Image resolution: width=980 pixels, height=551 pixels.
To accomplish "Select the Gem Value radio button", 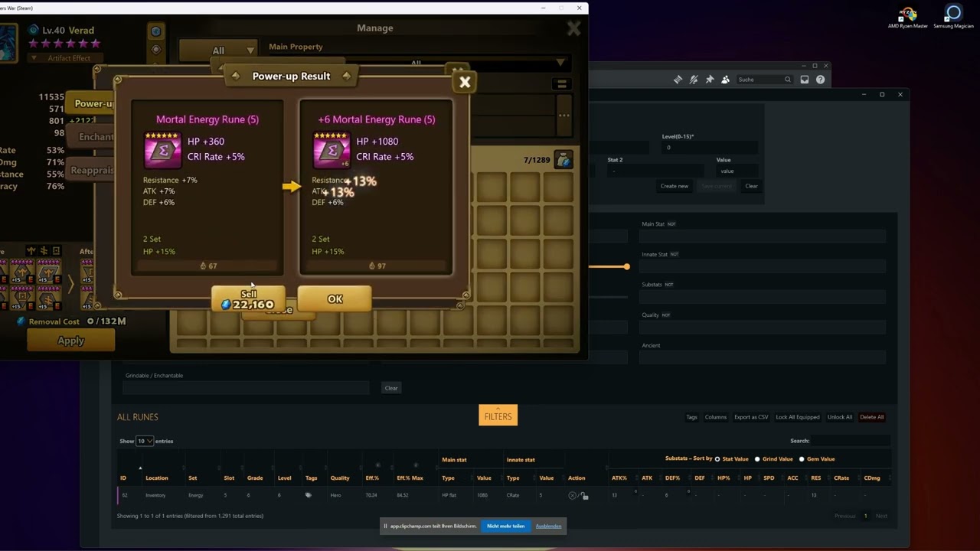I will click(802, 459).
